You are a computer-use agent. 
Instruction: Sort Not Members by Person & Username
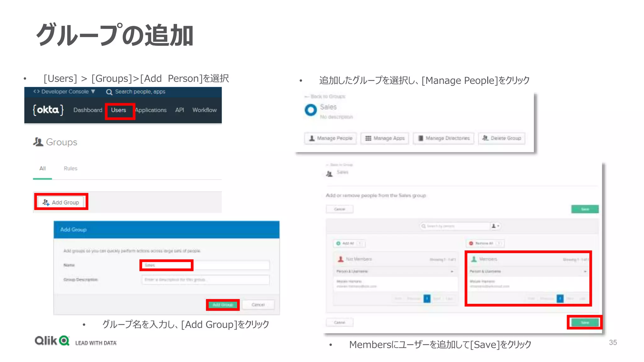(395, 271)
